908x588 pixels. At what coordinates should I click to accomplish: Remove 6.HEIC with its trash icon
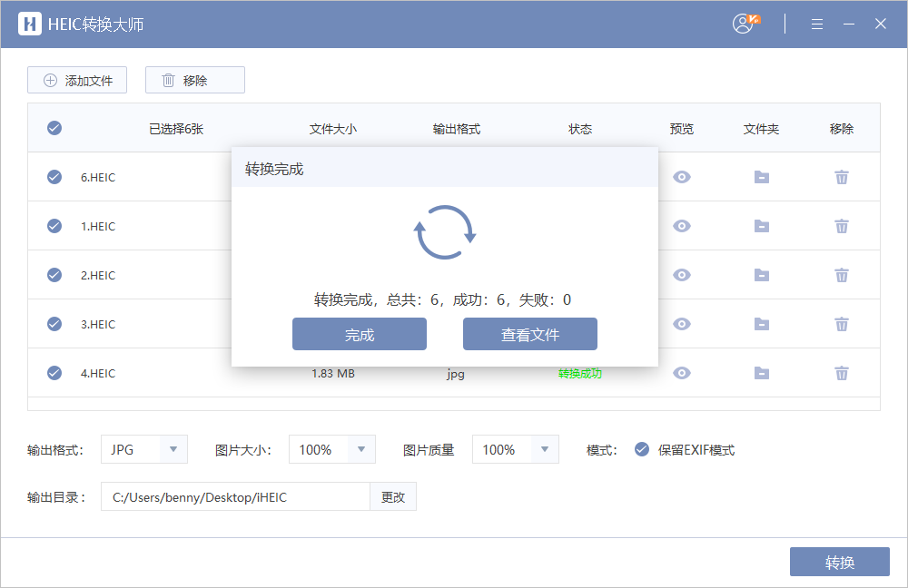coord(842,177)
